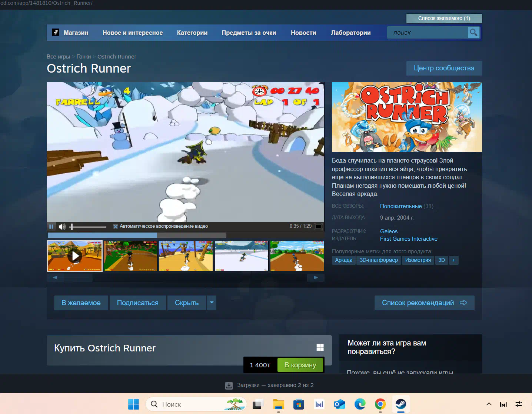Click the search magnifier button
Screen dimensions: 532x414
473,33
